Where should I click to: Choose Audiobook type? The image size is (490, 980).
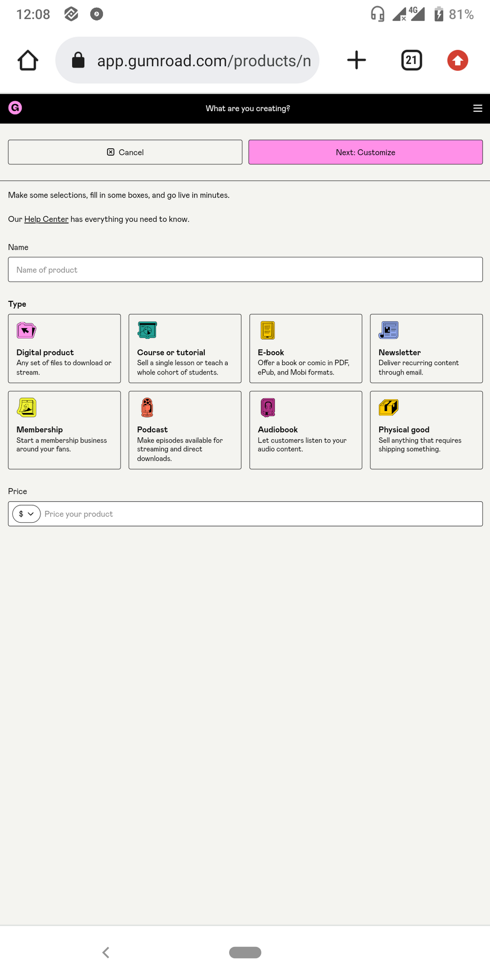pos(306,430)
